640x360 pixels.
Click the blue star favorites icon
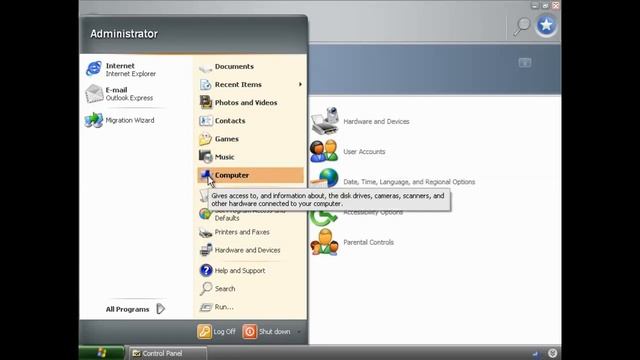point(546,25)
